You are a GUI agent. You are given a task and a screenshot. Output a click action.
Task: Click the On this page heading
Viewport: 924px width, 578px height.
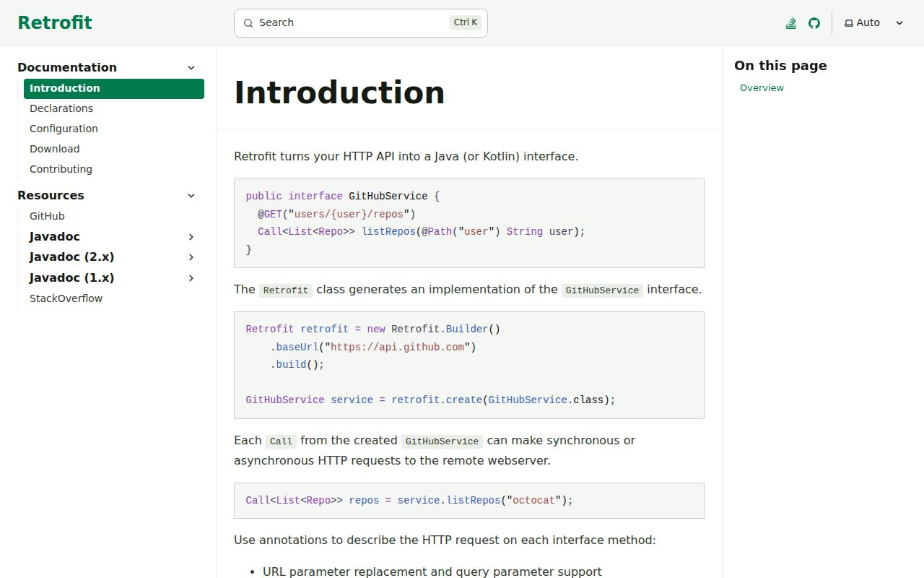[x=780, y=66]
